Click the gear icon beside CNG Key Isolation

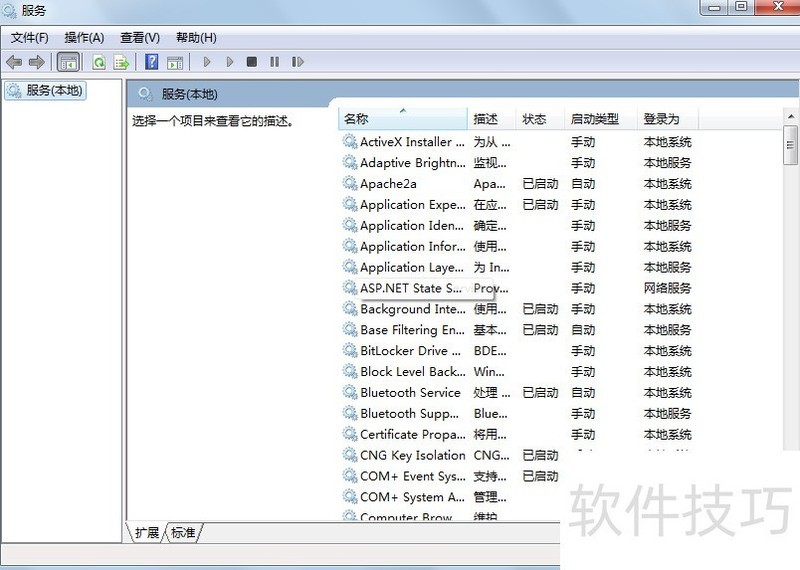click(x=349, y=455)
